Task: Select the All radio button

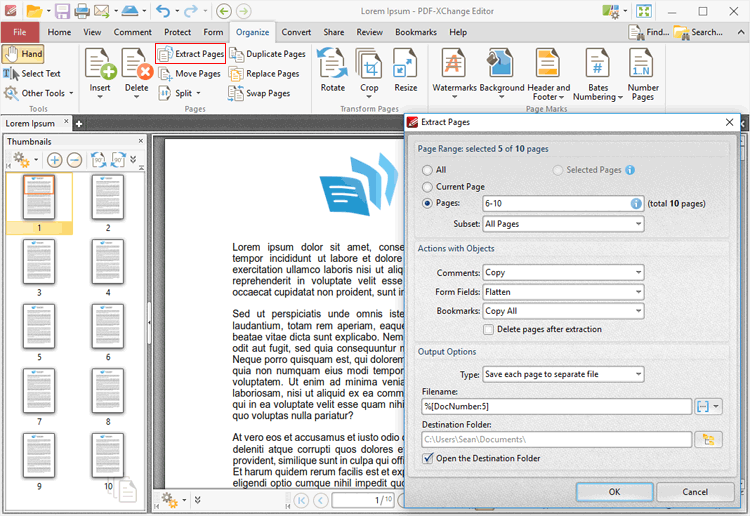Action: tap(427, 170)
